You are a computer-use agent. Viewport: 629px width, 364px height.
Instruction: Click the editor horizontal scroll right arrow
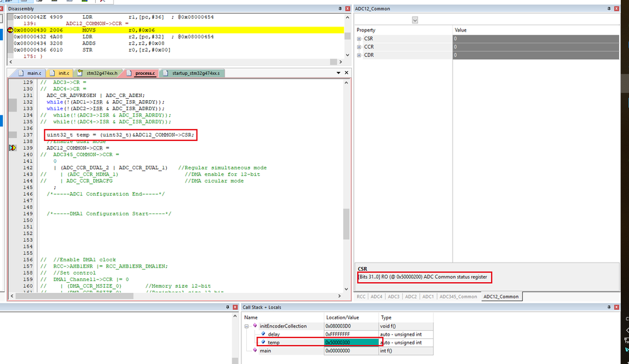pos(339,296)
